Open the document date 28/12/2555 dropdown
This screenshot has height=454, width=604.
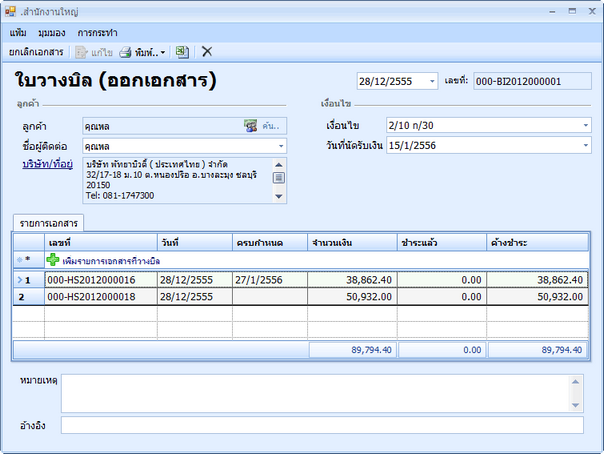click(432, 81)
